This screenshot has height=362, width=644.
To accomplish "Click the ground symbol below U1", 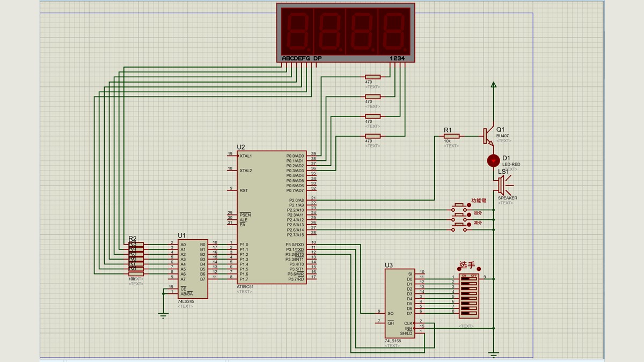I will click(x=164, y=315).
